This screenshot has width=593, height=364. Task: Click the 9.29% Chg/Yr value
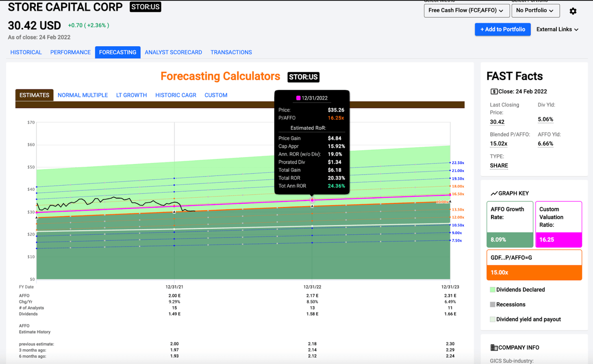point(174,301)
